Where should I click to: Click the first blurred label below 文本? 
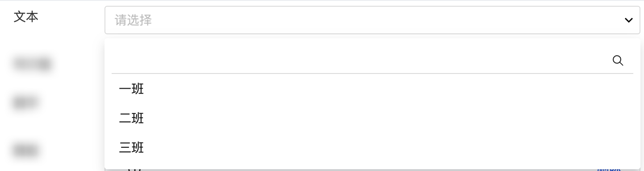click(32, 64)
